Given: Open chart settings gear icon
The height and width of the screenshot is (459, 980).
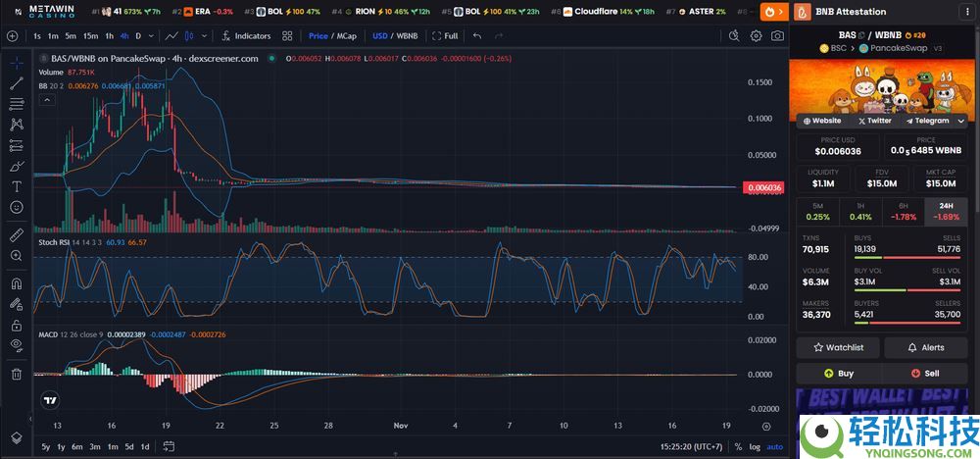Looking at the screenshot, I should tap(756, 35).
